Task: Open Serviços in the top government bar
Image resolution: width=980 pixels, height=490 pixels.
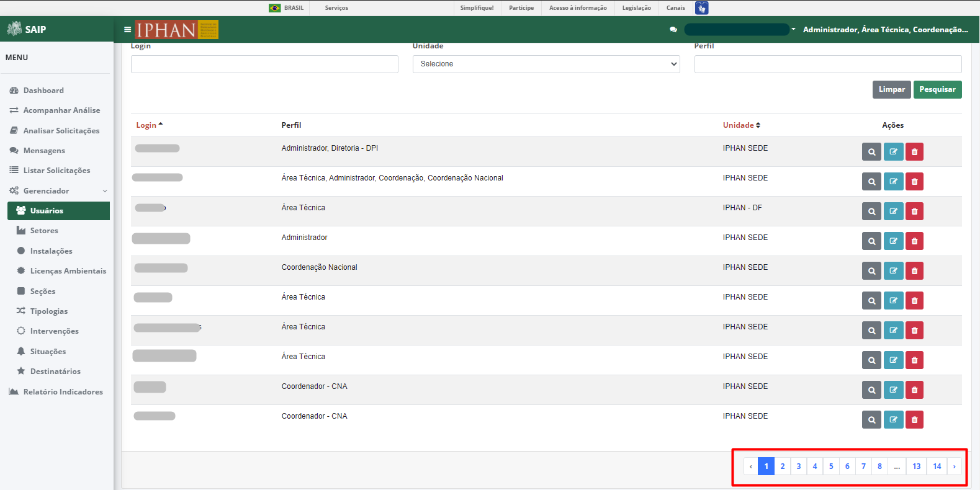Action: click(336, 8)
